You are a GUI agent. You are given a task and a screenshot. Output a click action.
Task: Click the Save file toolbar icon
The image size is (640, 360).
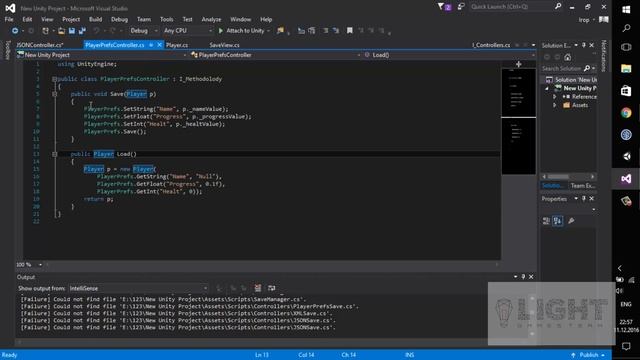72,31
